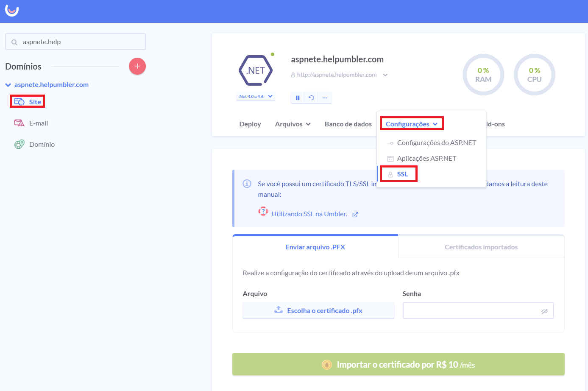Select SSL from Configurações menu
Screen dimensions: 588x391
coord(402,174)
